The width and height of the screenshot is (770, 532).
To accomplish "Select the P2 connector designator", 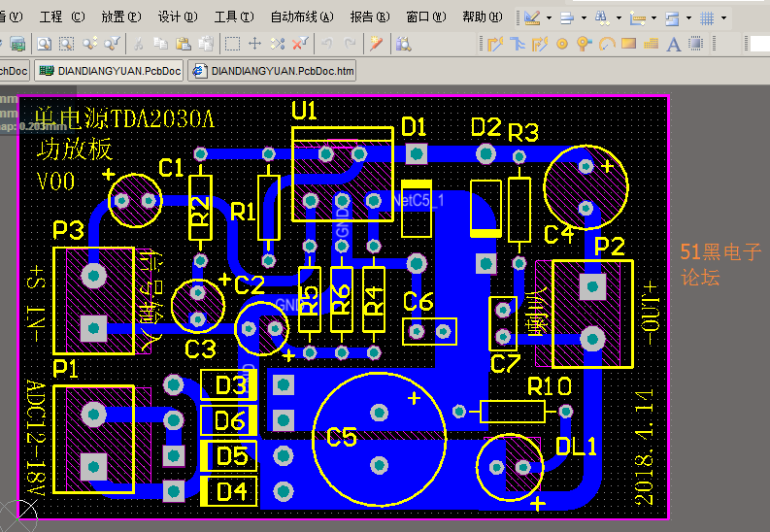I will 610,247.
